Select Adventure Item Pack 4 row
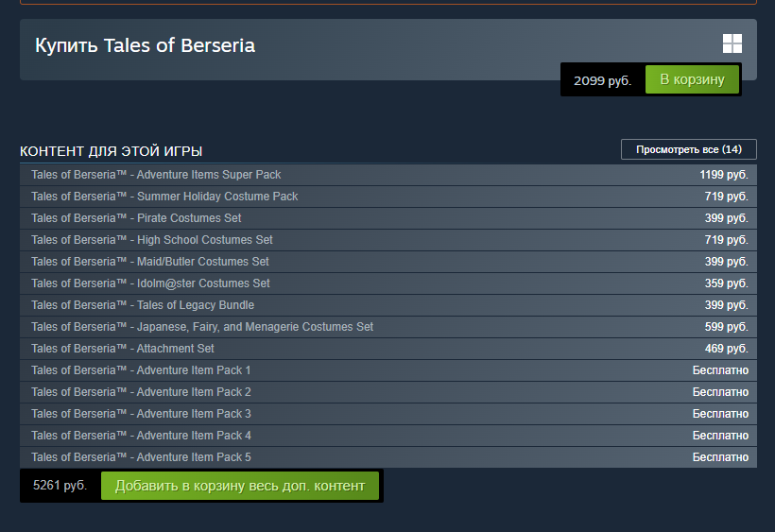 coord(141,436)
